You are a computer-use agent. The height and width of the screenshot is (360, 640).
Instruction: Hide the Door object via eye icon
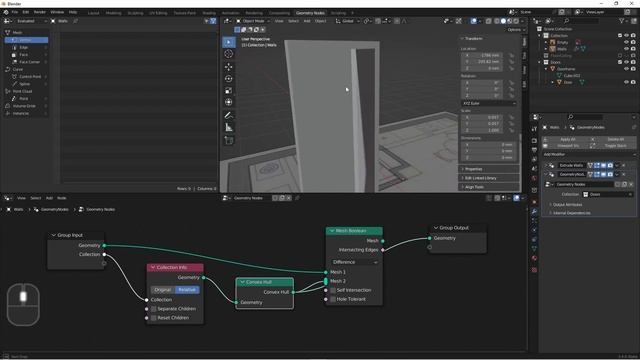click(626, 82)
